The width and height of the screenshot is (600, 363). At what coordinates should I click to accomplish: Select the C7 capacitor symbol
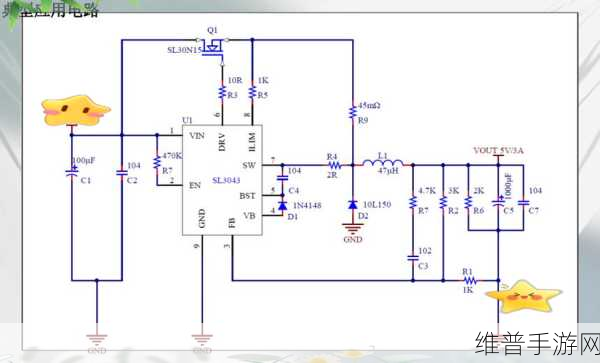(523, 203)
